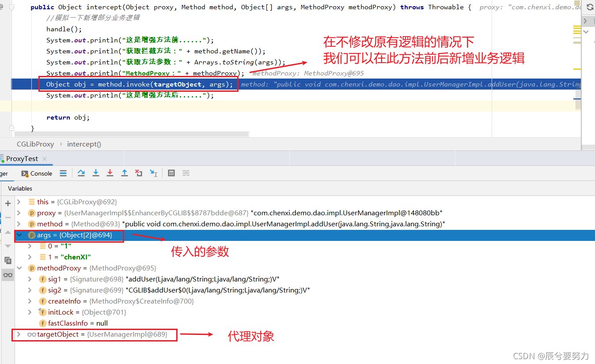Duplicate watch using the copy icon

[x=8, y=260]
